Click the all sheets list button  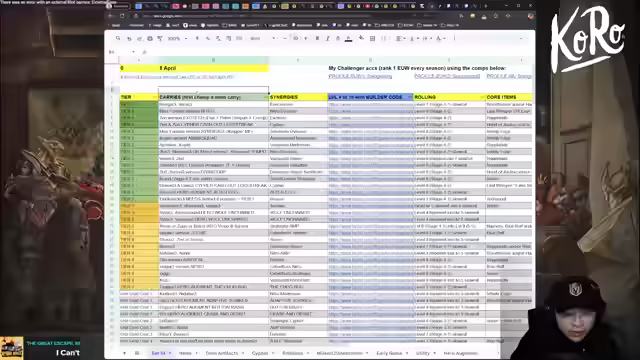(137, 353)
